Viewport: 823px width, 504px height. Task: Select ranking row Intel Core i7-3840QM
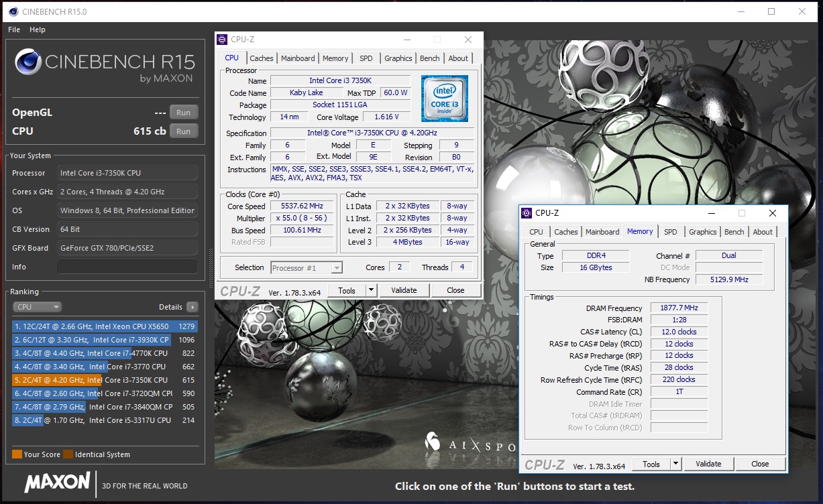coord(105,407)
